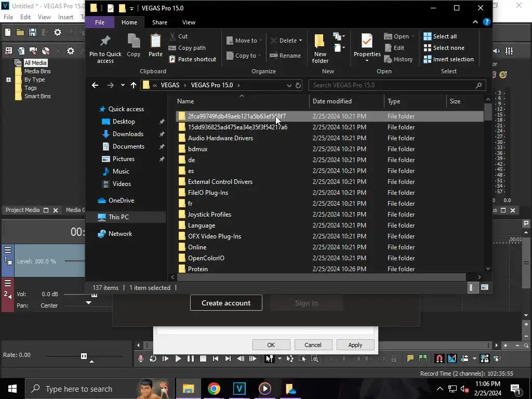Click Open project folder icon in VEGAS
The height and width of the screenshot is (399, 532).
click(x=20, y=32)
